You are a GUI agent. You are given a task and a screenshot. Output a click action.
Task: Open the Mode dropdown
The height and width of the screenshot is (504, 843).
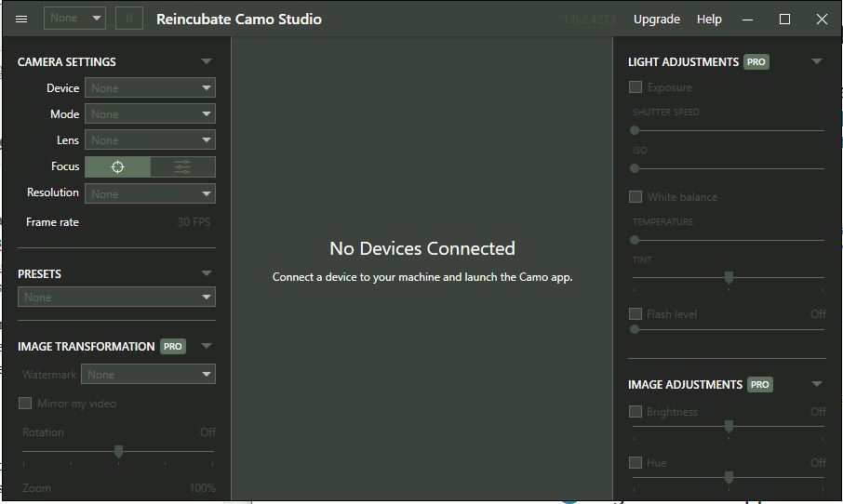(x=150, y=113)
